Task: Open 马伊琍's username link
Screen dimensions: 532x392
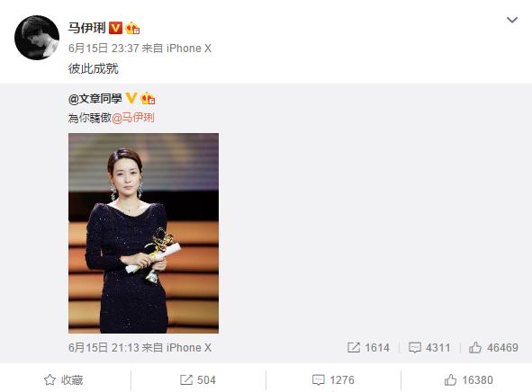Action: pyautogui.click(x=87, y=28)
